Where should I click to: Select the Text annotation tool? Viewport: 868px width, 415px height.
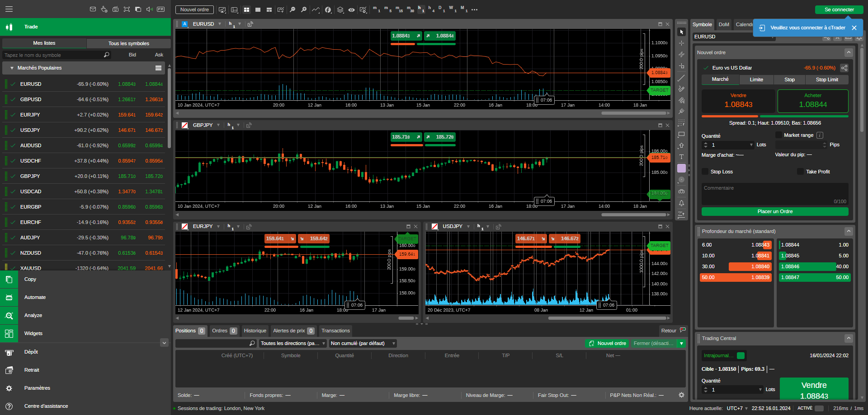pos(682,157)
